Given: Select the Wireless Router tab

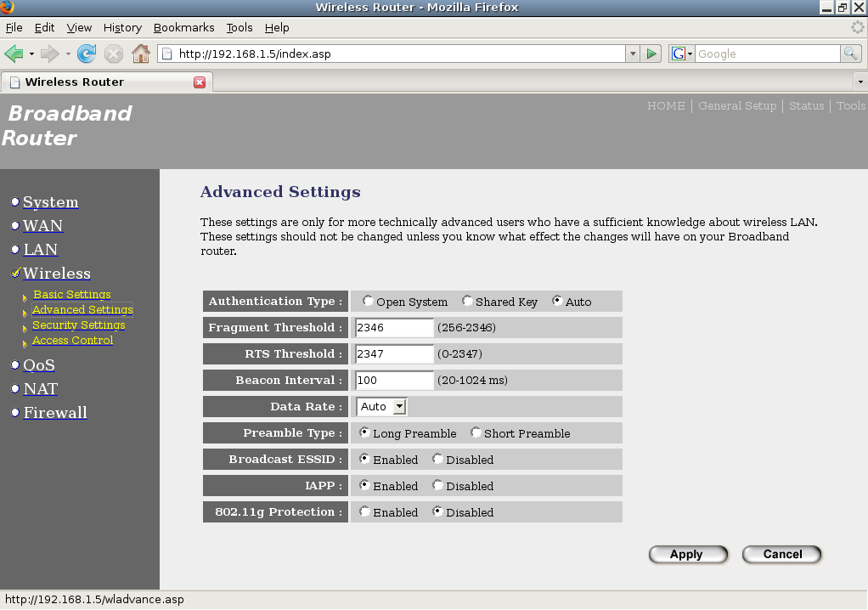Looking at the screenshot, I should (x=107, y=82).
